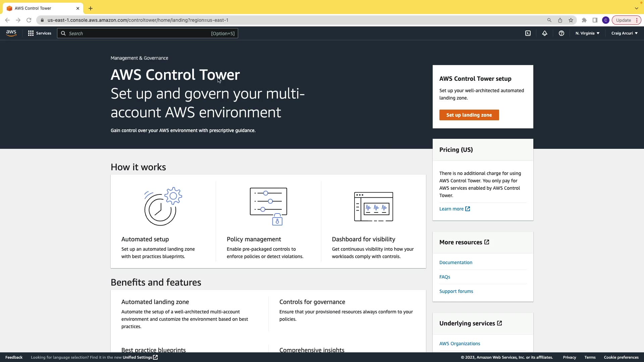Expand the N. Virginia region dropdown

[x=587, y=33]
